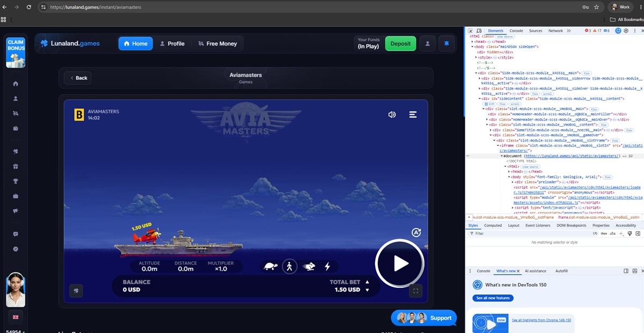This screenshot has width=644, height=333.
Task: Click the Claim Bonus gift tile
Action: click(x=16, y=52)
